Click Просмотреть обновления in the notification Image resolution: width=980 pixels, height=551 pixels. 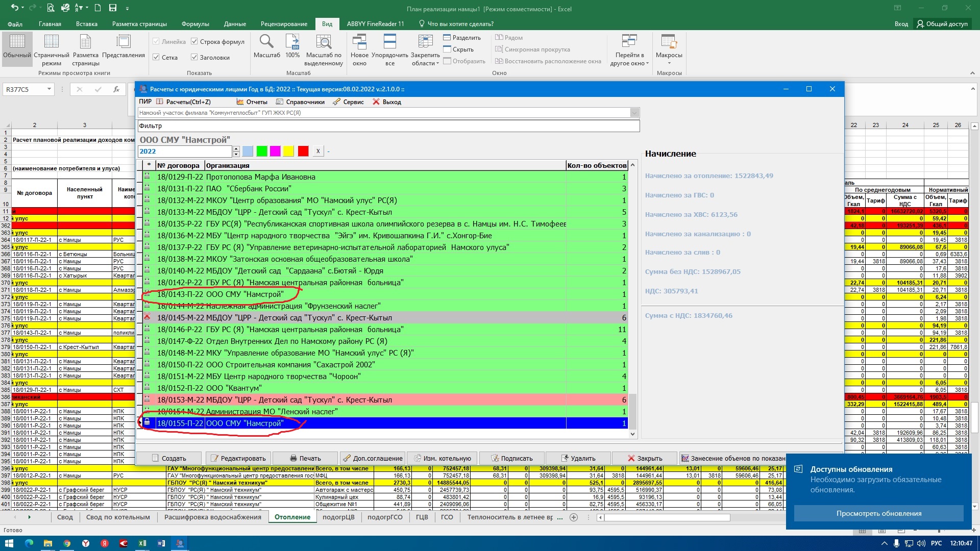pos(878,513)
